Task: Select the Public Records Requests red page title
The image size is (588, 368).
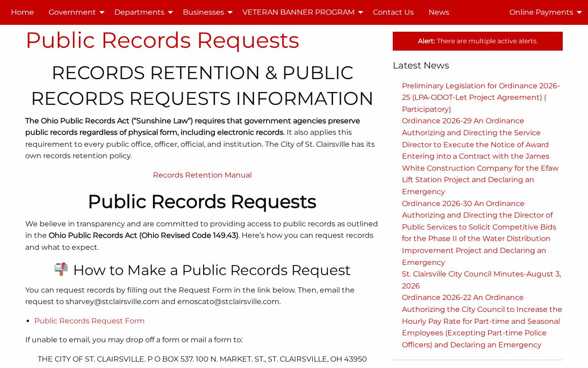Action: click(x=162, y=40)
